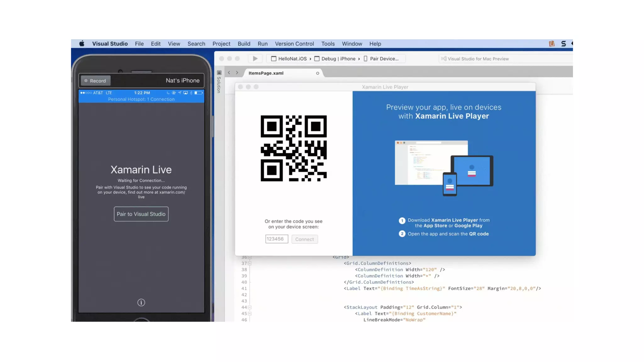Click the orange menu bar status icon
644x362 pixels.
[x=552, y=44]
